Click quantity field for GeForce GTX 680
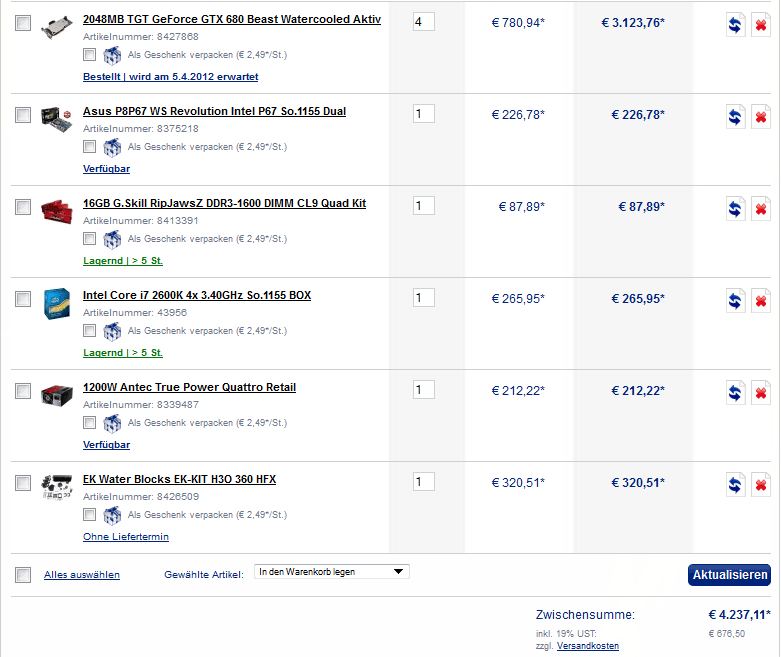This screenshot has height=657, width=781. [424, 22]
